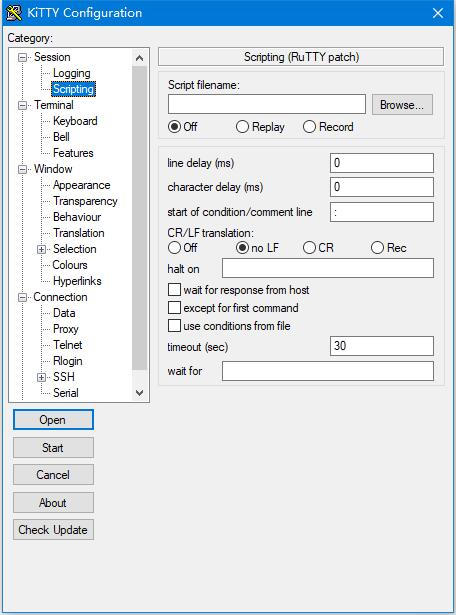Click the Check Update button
456x615 pixels.
[x=53, y=530]
